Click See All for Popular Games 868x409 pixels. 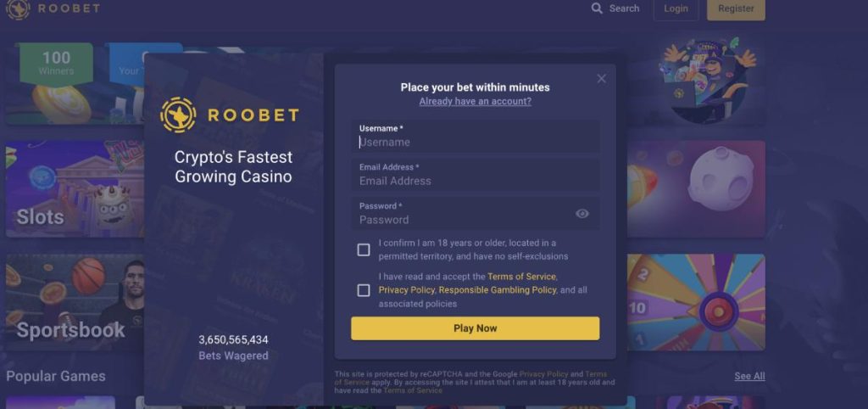pyautogui.click(x=749, y=376)
